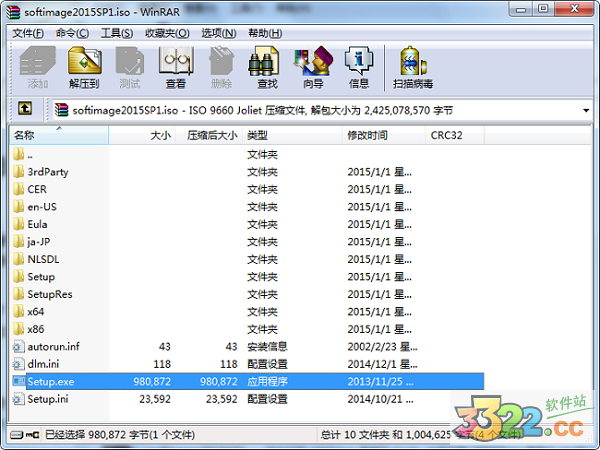Sort by the 压缩后大小 column header
Screen dimensions: 600x450
209,135
